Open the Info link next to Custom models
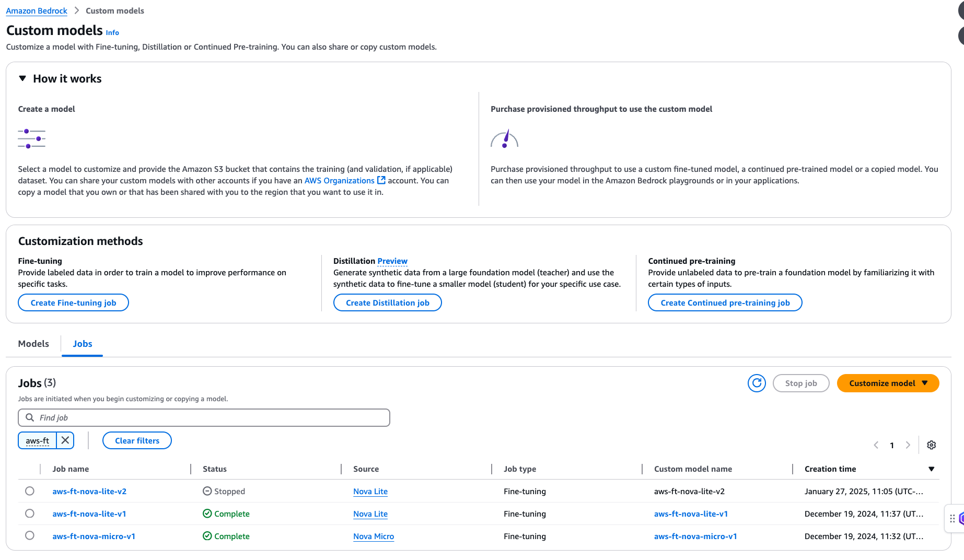 point(112,32)
